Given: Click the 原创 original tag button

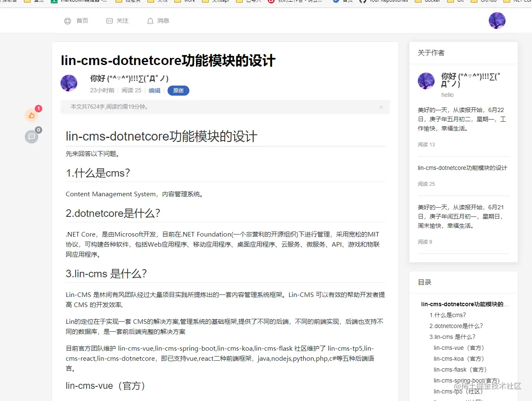Looking at the screenshot, I should (x=178, y=91).
